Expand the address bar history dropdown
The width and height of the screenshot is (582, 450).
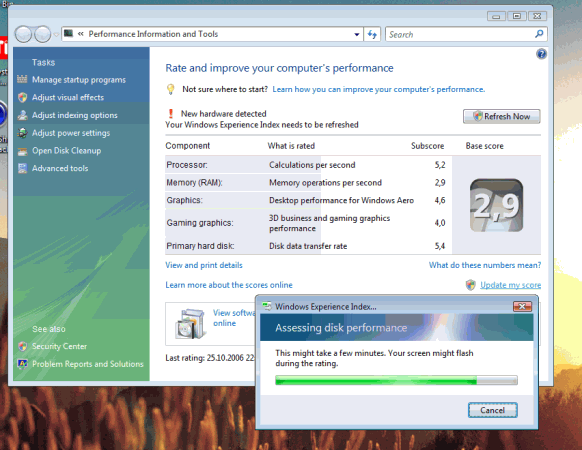point(356,35)
